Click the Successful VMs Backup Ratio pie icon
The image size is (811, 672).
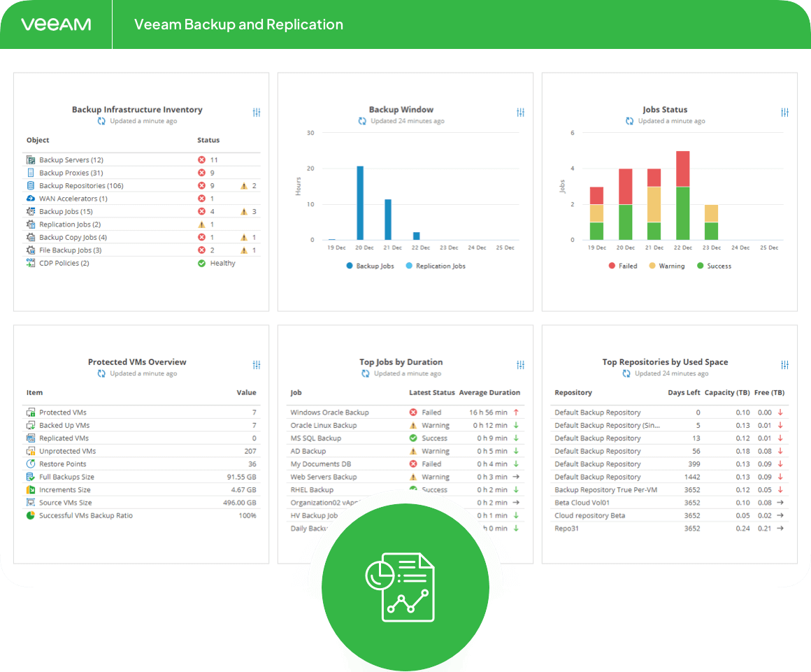point(31,515)
